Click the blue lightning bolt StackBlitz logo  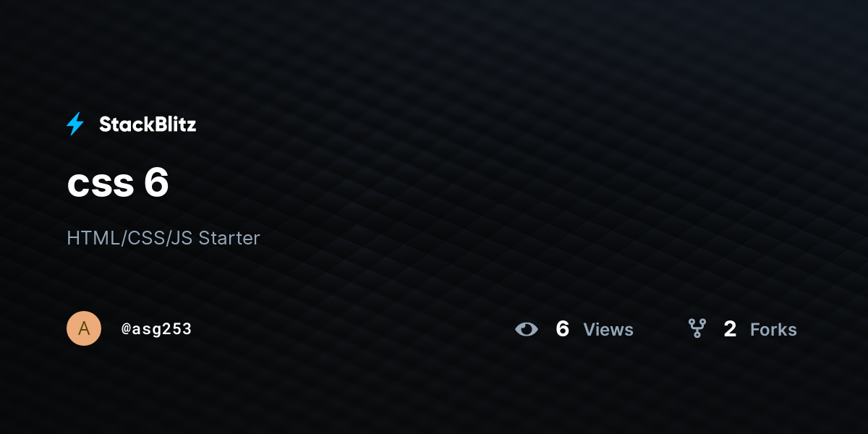tap(75, 124)
